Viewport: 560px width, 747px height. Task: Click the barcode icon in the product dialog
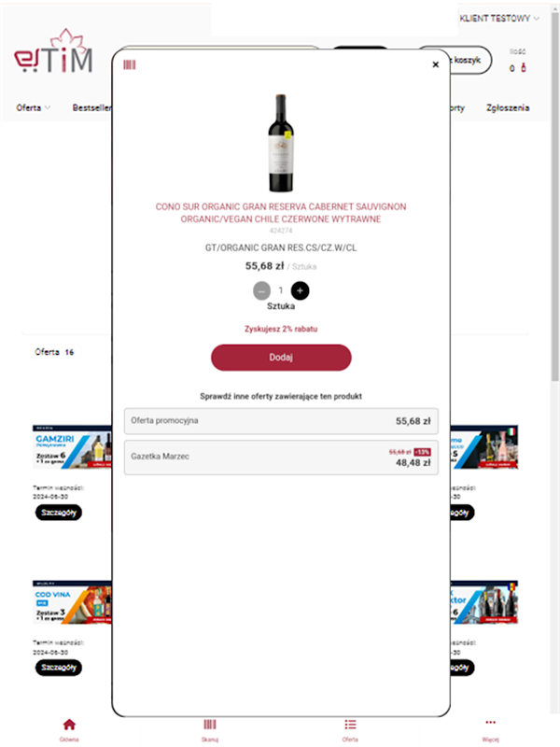[130, 64]
